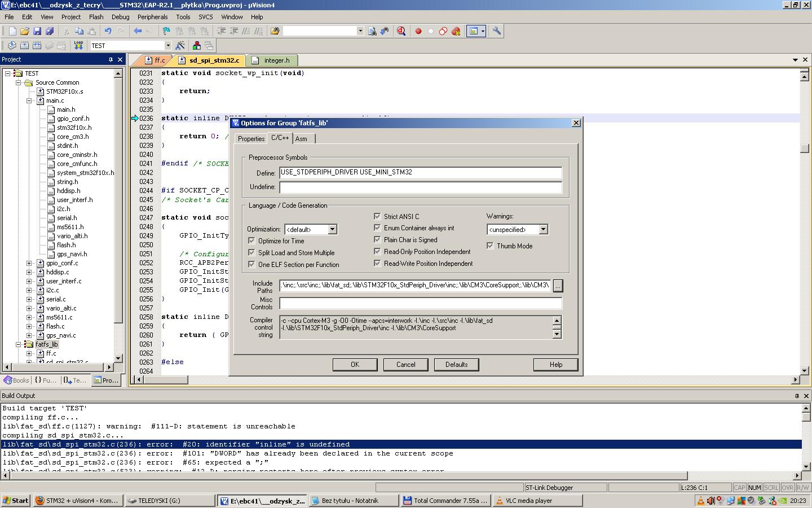
Task: Collapse the main.c node in project tree
Action: tap(29, 100)
